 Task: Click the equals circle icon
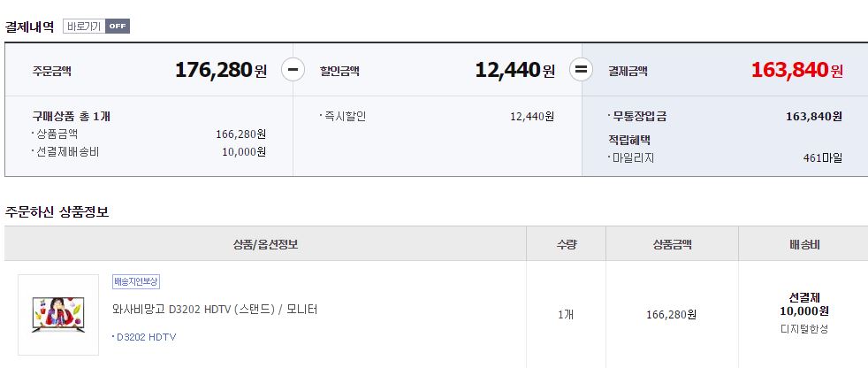pos(582,70)
